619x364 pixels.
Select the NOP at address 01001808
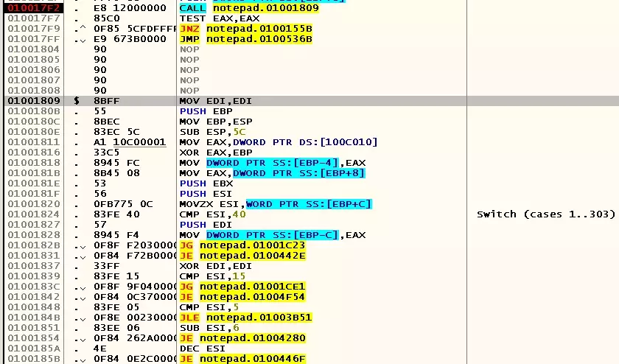click(x=189, y=91)
